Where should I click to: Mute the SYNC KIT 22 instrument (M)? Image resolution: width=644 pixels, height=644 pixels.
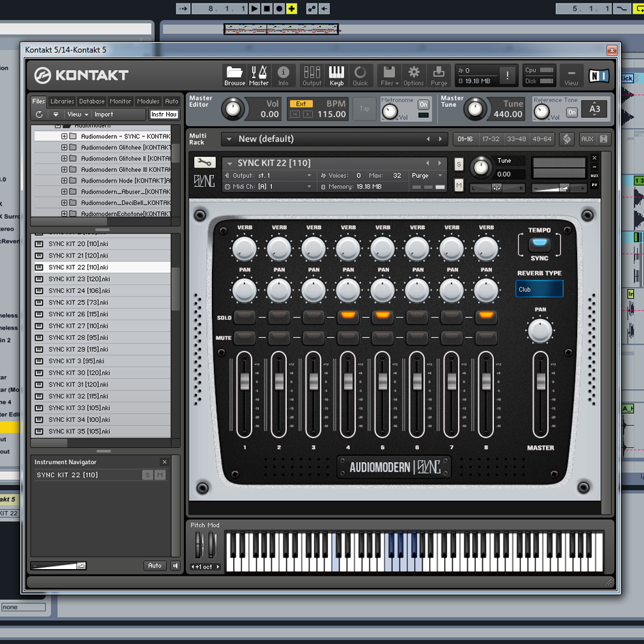tap(459, 185)
